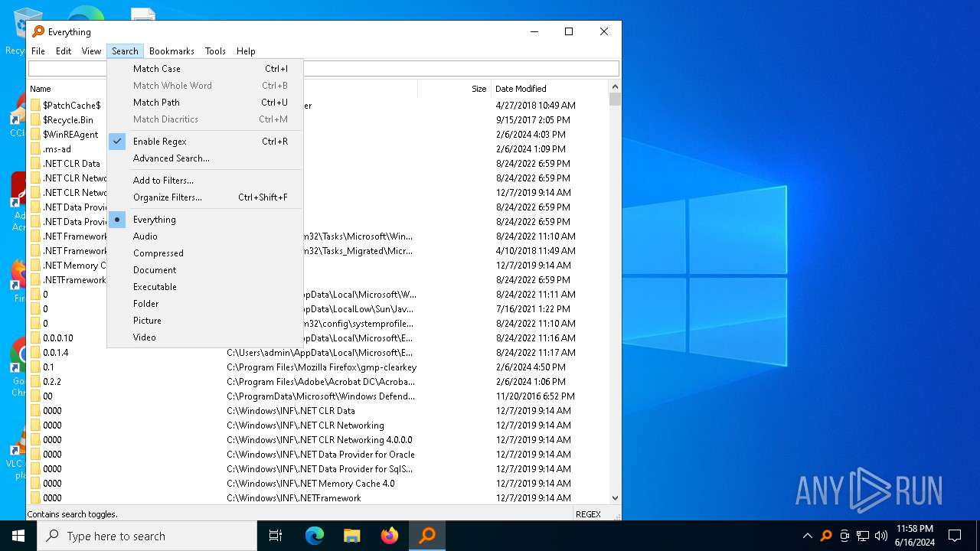Image resolution: width=980 pixels, height=551 pixels.
Task: Click the Windows taskbar search box
Action: point(147,536)
